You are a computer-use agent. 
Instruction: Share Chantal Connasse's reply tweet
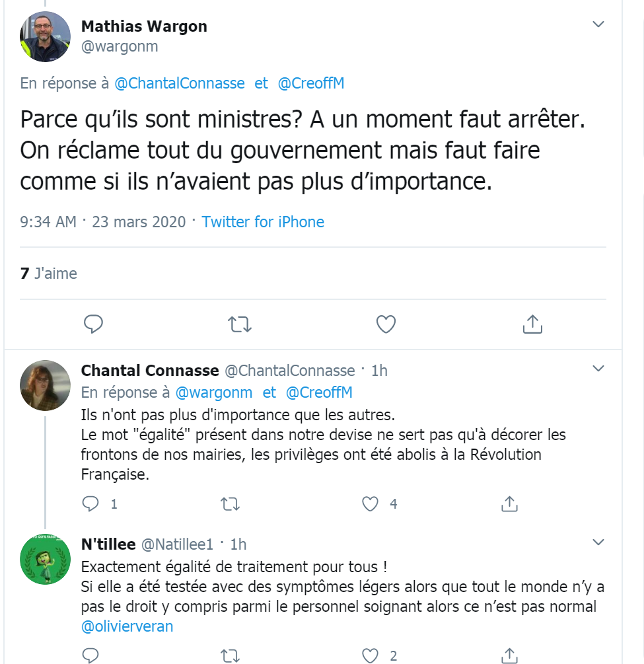[509, 504]
